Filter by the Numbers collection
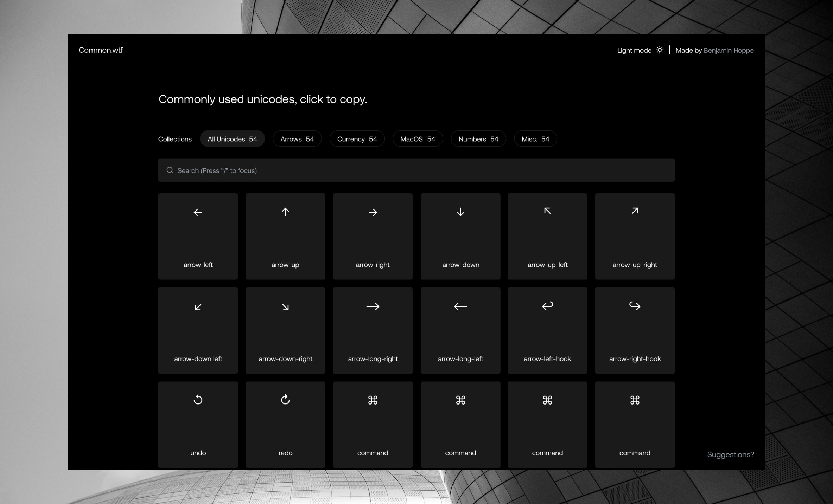Image resolution: width=833 pixels, height=504 pixels. click(x=478, y=139)
